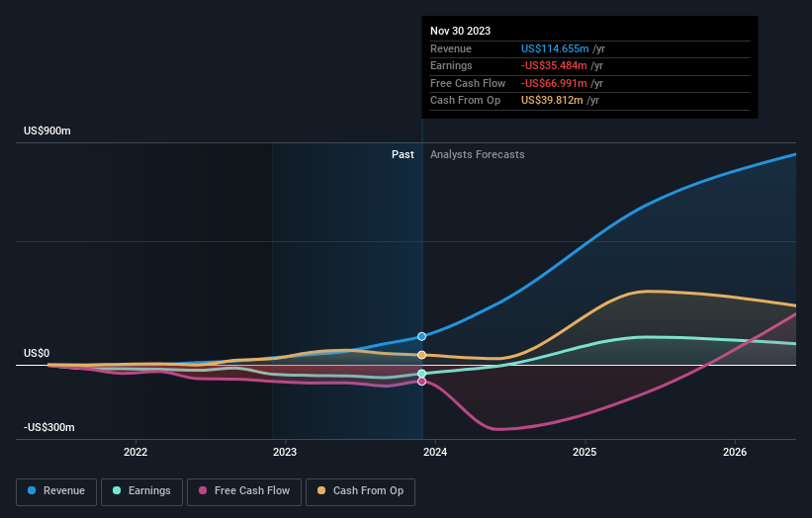Click the pink Free Cash Flow data point marker
Viewport: 812px width, 518px height.
pyautogui.click(x=421, y=382)
